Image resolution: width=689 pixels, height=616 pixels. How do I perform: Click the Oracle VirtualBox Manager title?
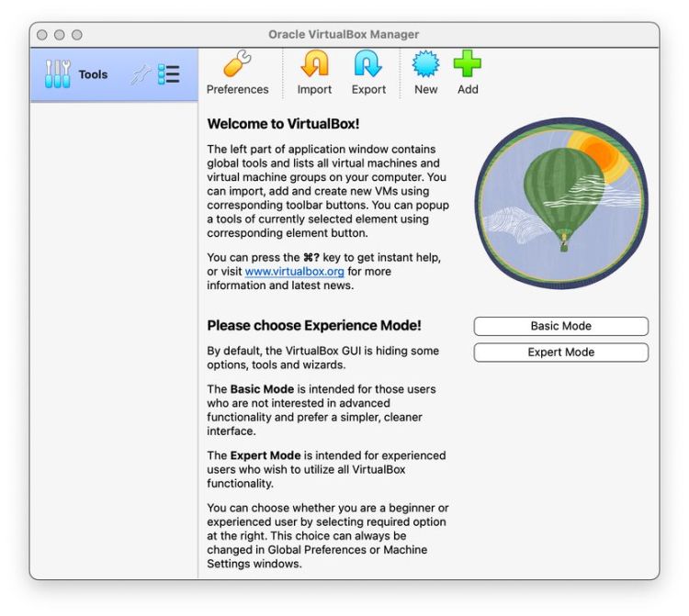click(344, 34)
